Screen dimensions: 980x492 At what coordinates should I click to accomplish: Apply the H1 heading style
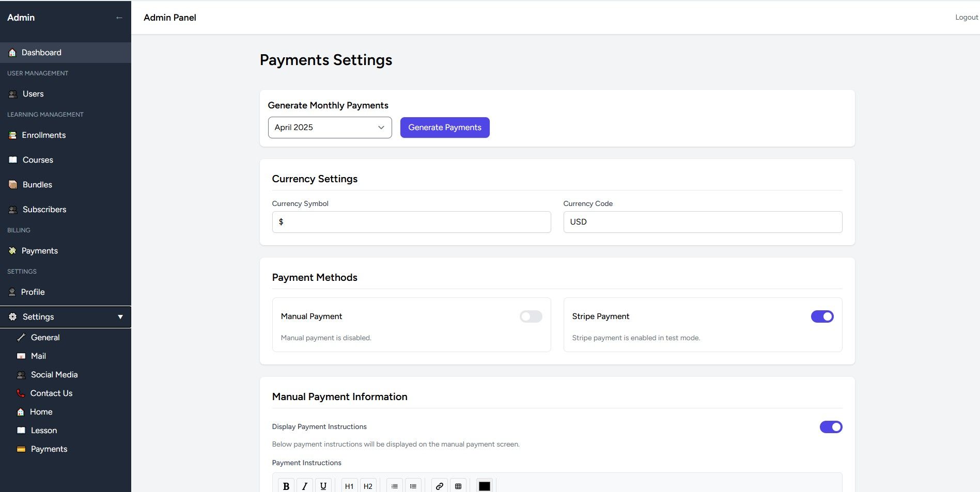[349, 486]
